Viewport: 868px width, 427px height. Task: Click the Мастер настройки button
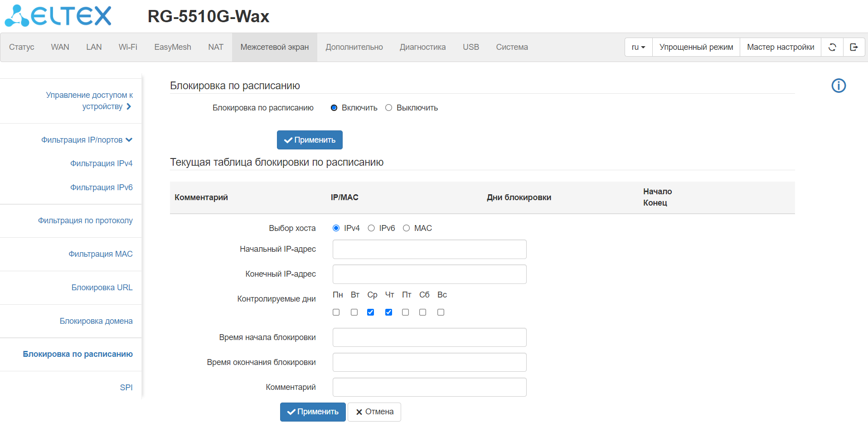[781, 47]
